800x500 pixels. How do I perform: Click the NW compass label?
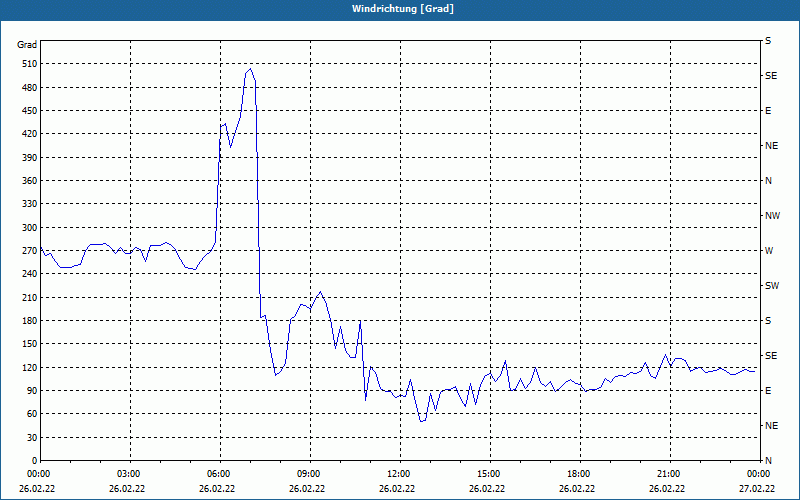click(772, 216)
